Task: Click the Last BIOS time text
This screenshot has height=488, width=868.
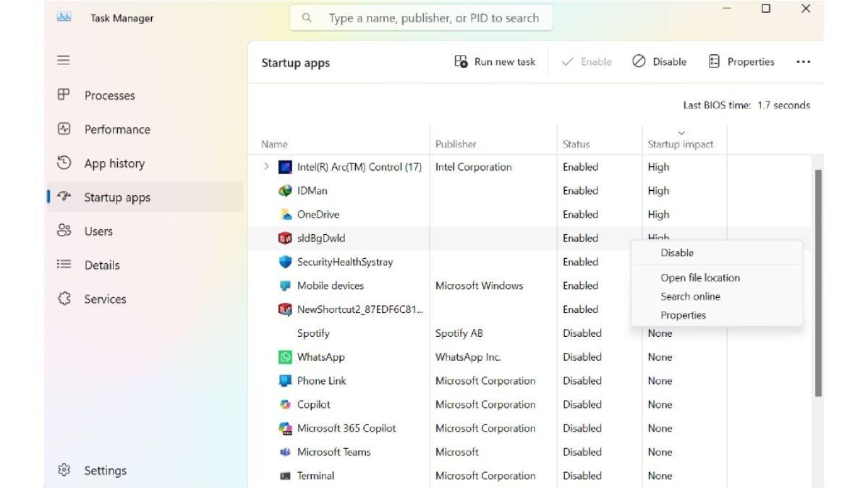Action: point(746,106)
